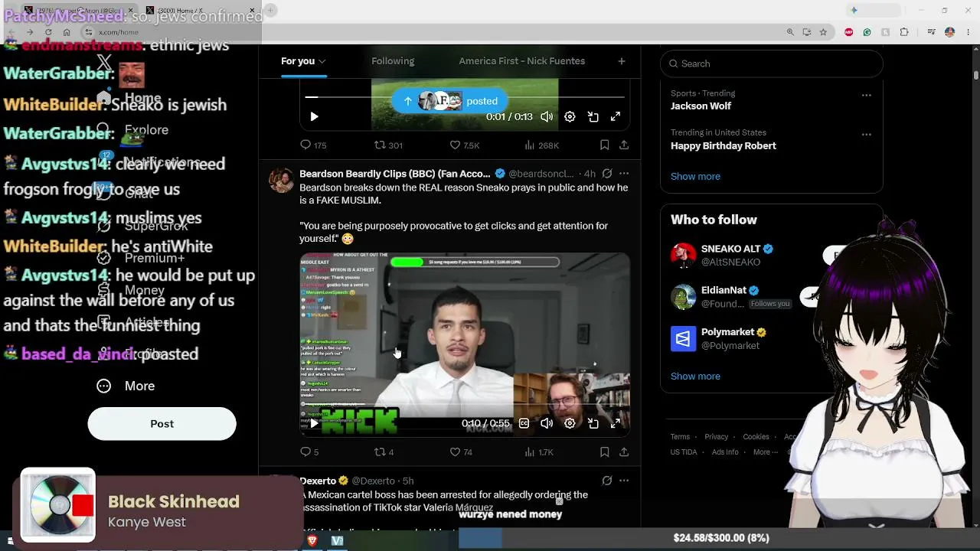Open Beardson Beardly Clips profile avatar
The height and width of the screenshot is (551, 980).
pos(282,181)
